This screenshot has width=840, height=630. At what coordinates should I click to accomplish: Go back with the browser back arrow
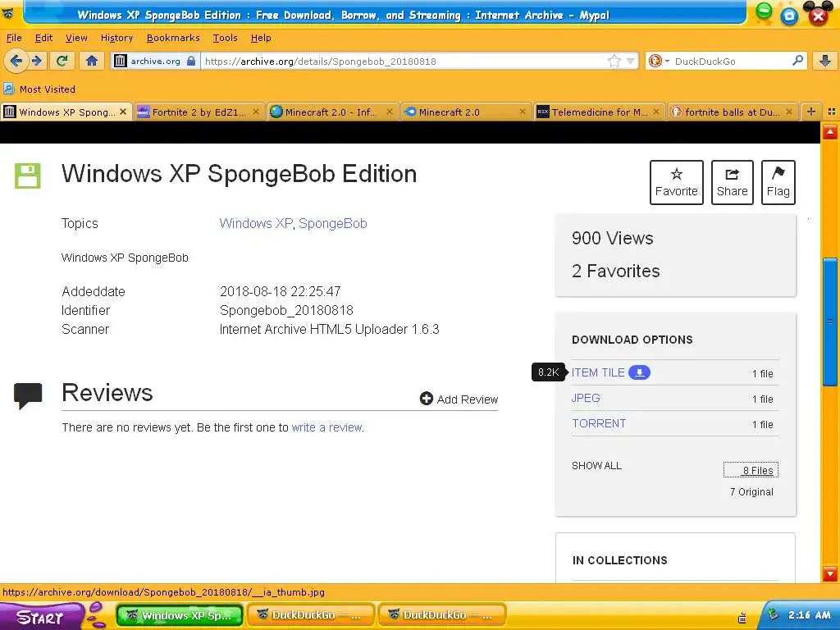(16, 61)
